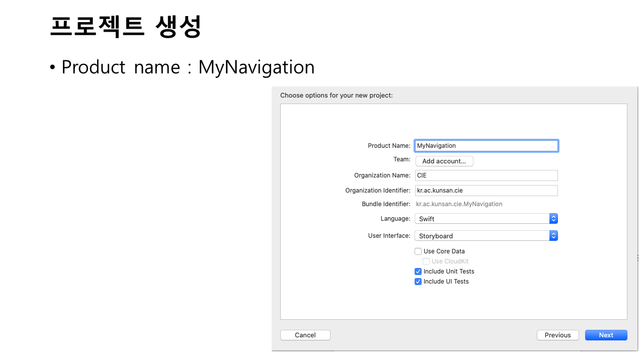
Task: Click the slide title 프로젝트 생성
Action: click(x=126, y=26)
